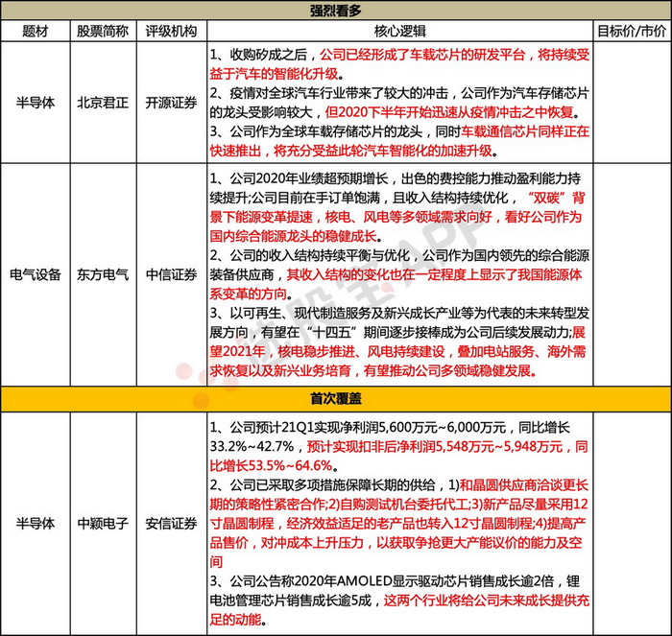The width and height of the screenshot is (672, 636).
Task: Select the 东方电气 stock name cell
Action: (103, 274)
